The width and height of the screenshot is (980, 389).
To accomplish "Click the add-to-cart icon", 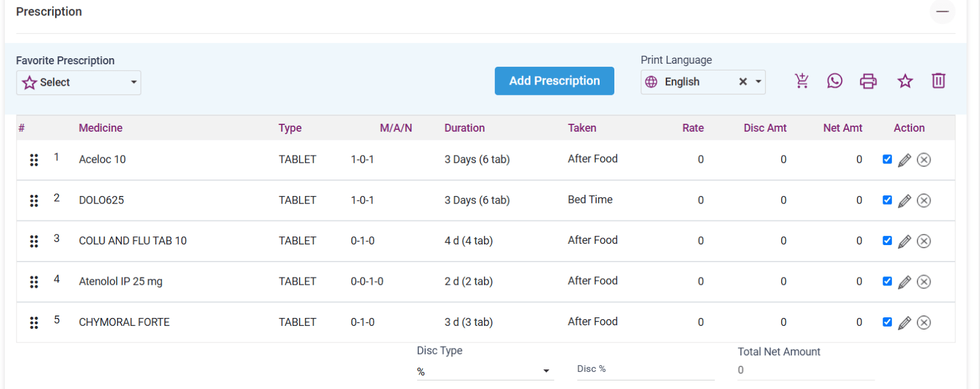I will click(x=802, y=81).
